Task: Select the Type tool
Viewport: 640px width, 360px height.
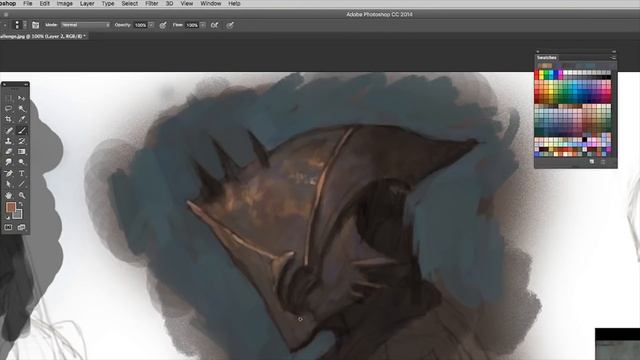Action: tap(22, 173)
